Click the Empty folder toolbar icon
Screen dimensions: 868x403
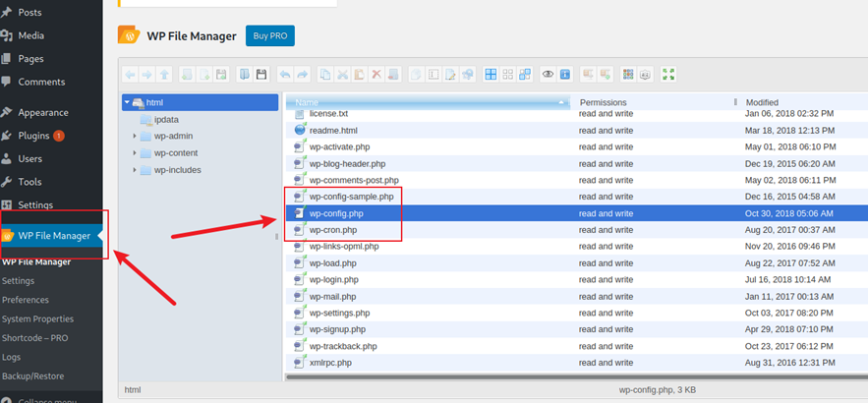click(393, 74)
